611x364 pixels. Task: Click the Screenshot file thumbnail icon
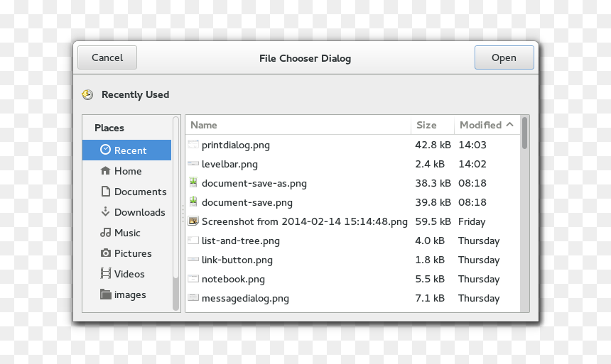[x=193, y=221]
